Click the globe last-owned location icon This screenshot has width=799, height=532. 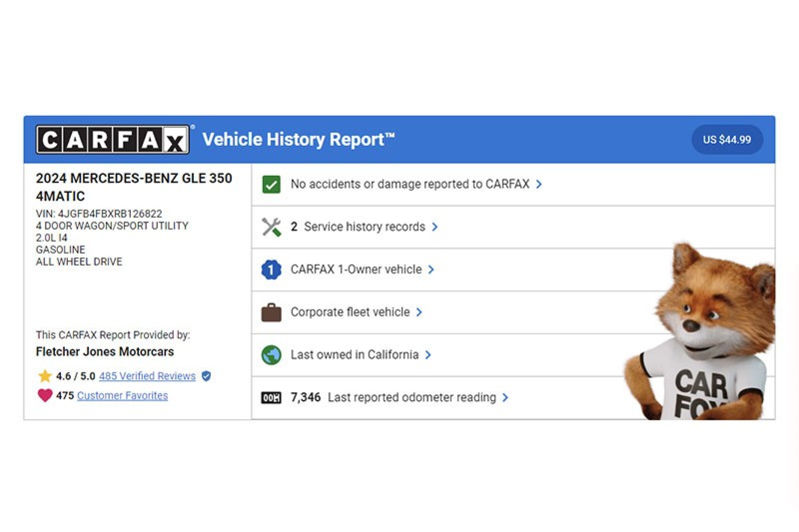[271, 355]
